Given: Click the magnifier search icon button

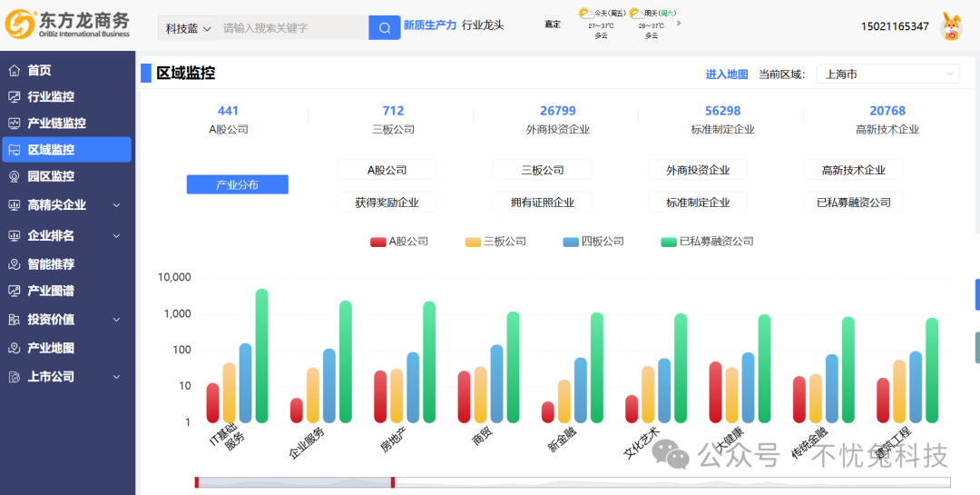Looking at the screenshot, I should [x=384, y=28].
